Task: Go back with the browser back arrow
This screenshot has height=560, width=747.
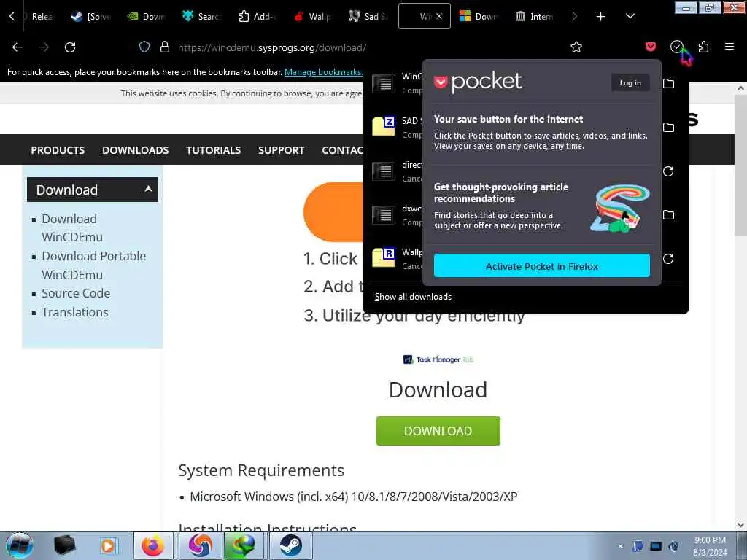Action: tap(18, 47)
